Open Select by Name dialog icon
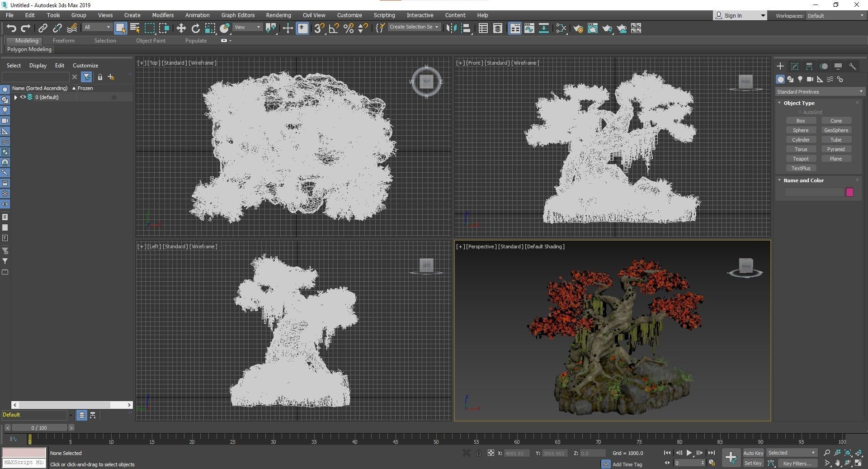 (135, 28)
